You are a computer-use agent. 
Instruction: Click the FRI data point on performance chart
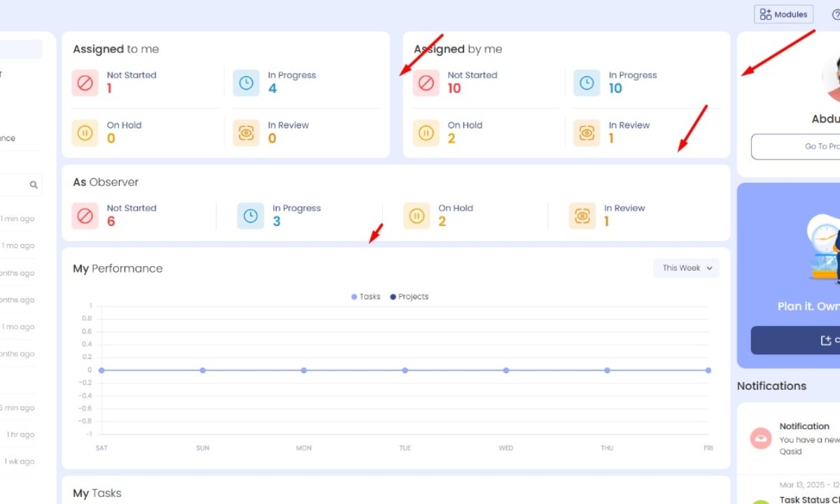(x=708, y=370)
